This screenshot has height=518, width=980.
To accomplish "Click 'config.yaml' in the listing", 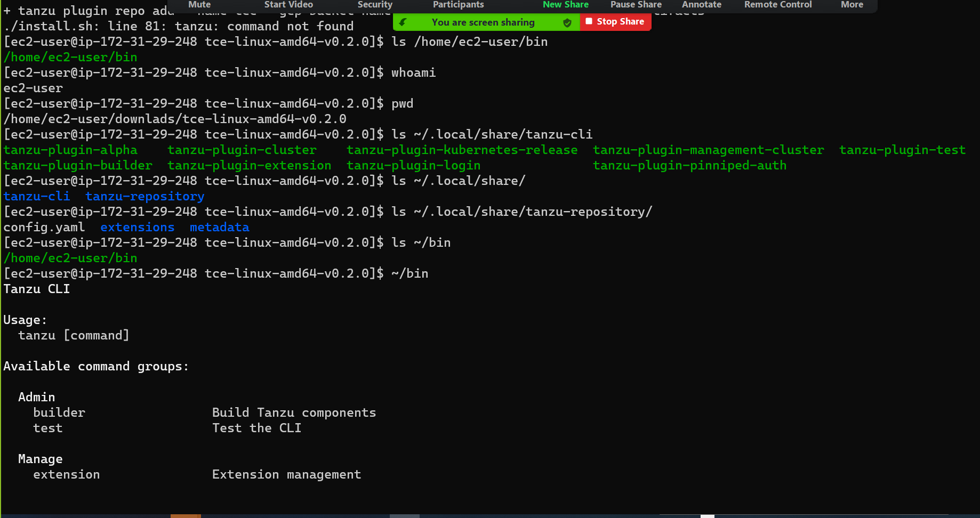I will click(x=44, y=228).
